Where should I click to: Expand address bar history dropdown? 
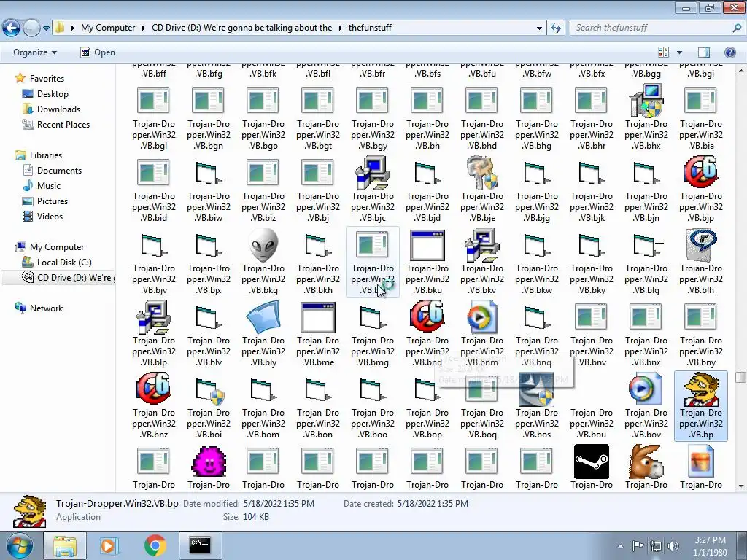539,28
